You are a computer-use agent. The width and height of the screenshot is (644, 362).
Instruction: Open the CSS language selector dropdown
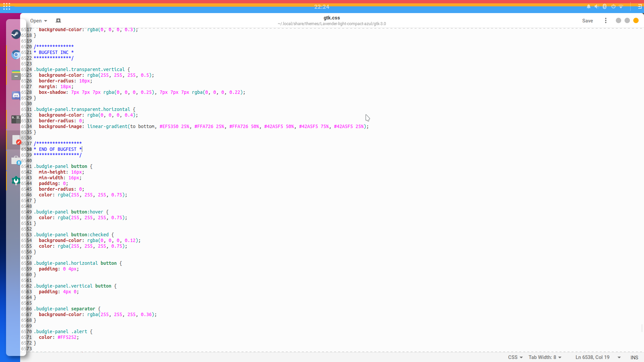click(x=515, y=357)
